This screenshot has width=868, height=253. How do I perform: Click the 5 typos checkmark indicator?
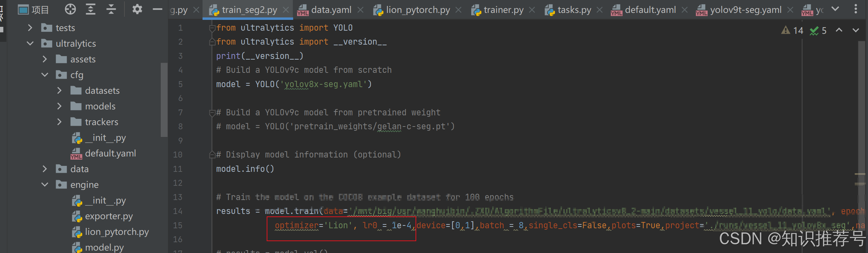pyautogui.click(x=818, y=31)
